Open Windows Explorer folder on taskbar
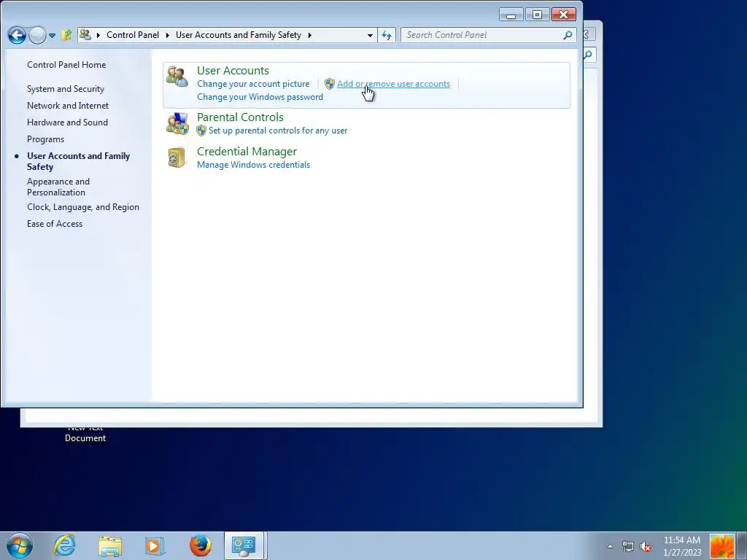 pyautogui.click(x=110, y=545)
